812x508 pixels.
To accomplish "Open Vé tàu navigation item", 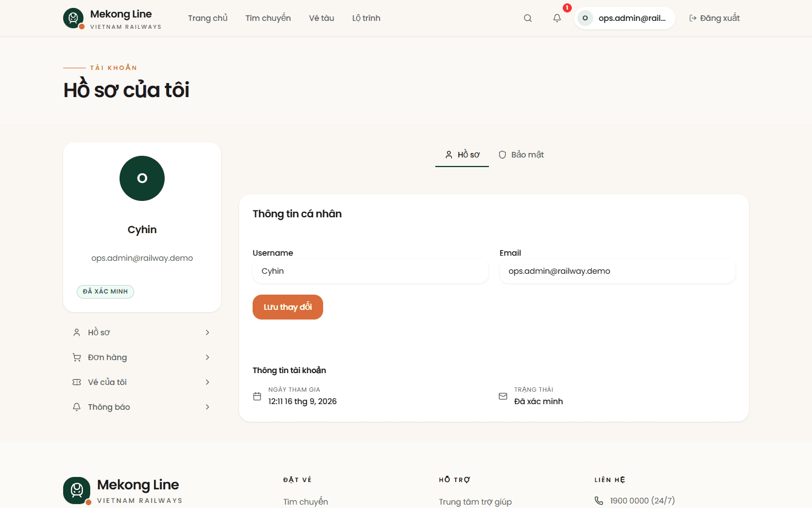I will pyautogui.click(x=321, y=18).
